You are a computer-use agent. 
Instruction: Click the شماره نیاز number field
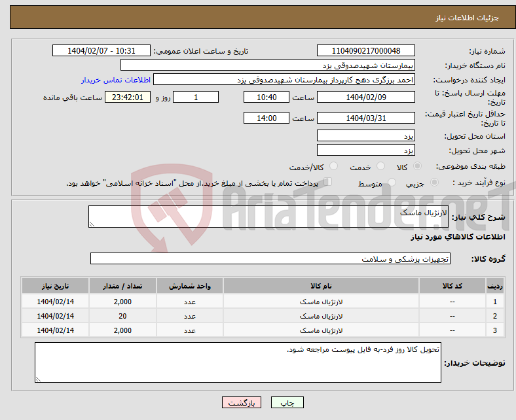click(x=366, y=50)
